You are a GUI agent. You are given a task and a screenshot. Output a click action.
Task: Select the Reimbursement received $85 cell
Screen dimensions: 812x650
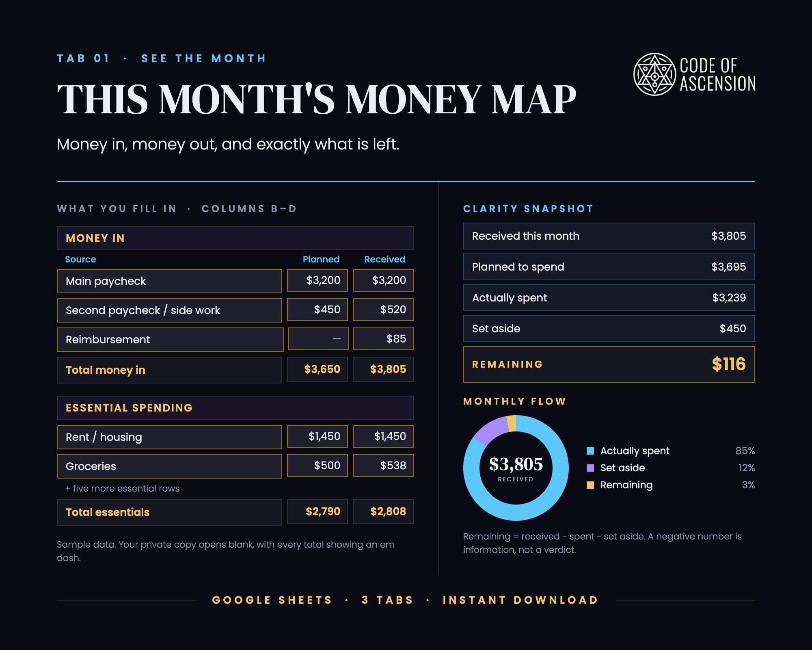(383, 339)
